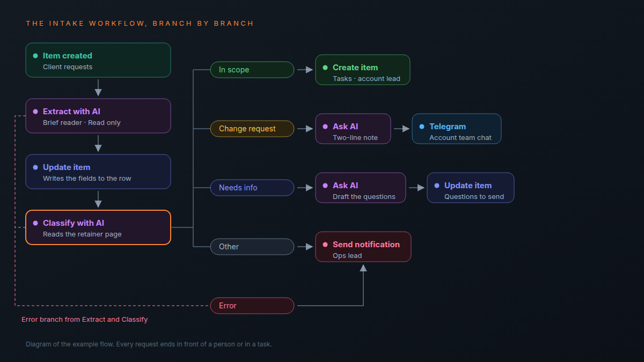This screenshot has height=362, width=644.
Task: Click 'Questions to send' subtitle text
Action: point(474,197)
